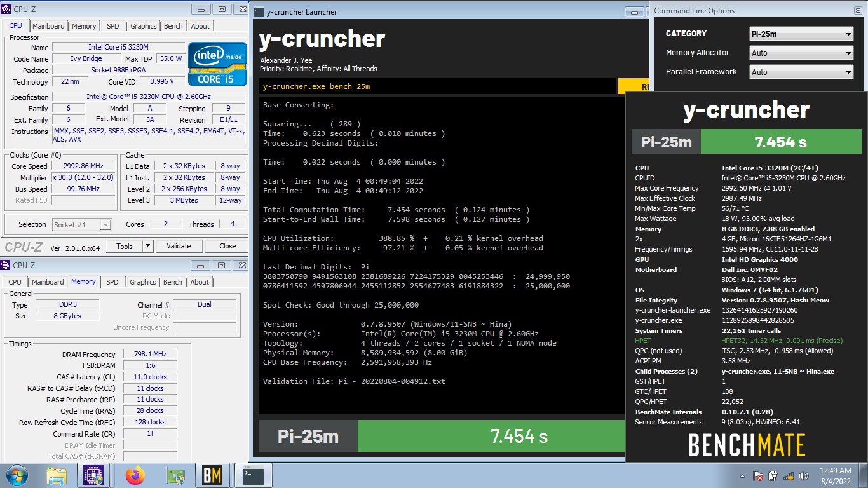Screen dimensions: 868x488
Task: Activate the CPU-Z taskbar icon
Action: coord(93,475)
